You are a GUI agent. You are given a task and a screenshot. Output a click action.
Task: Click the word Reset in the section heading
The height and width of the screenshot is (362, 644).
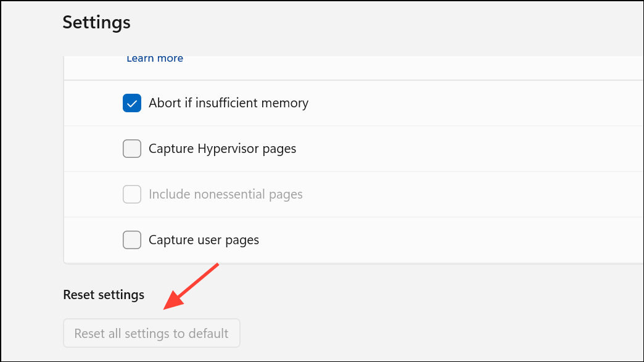79,295
